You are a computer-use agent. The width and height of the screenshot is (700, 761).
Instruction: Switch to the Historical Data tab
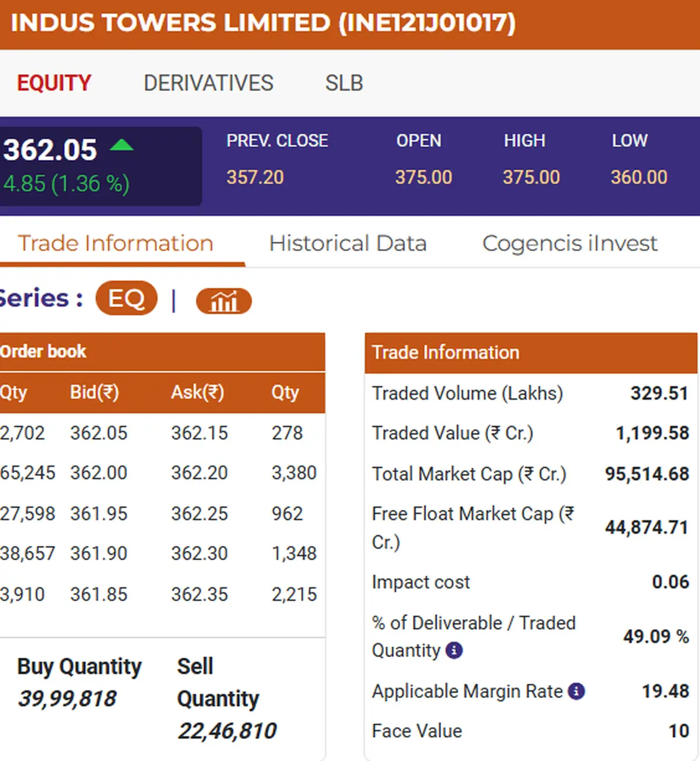pos(348,243)
